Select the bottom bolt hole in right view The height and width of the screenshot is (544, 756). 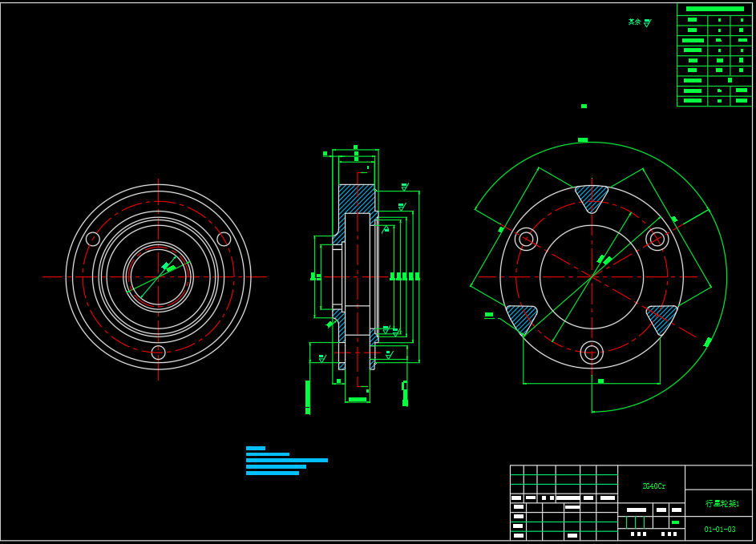[x=592, y=352]
